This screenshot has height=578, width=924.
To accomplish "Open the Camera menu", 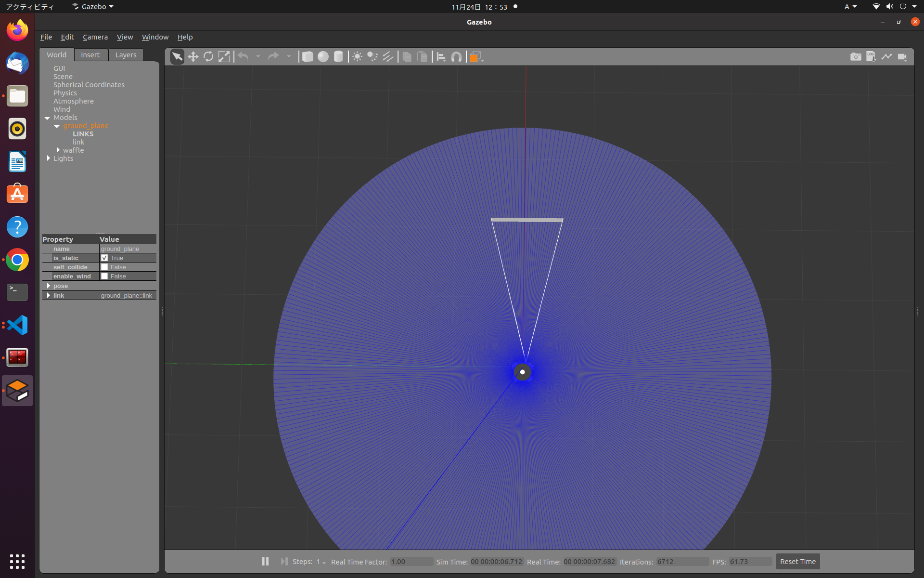I will click(x=95, y=37).
